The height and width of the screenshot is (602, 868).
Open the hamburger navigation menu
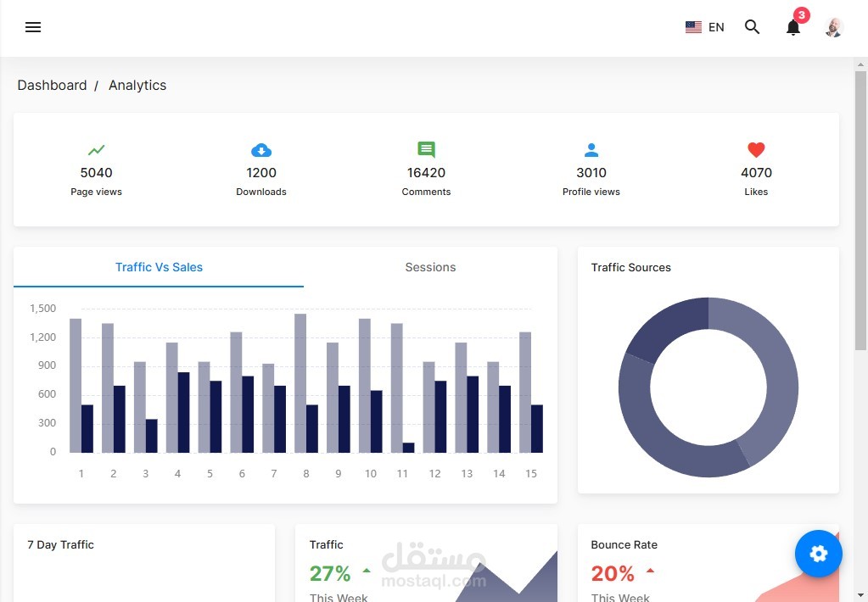[33, 27]
